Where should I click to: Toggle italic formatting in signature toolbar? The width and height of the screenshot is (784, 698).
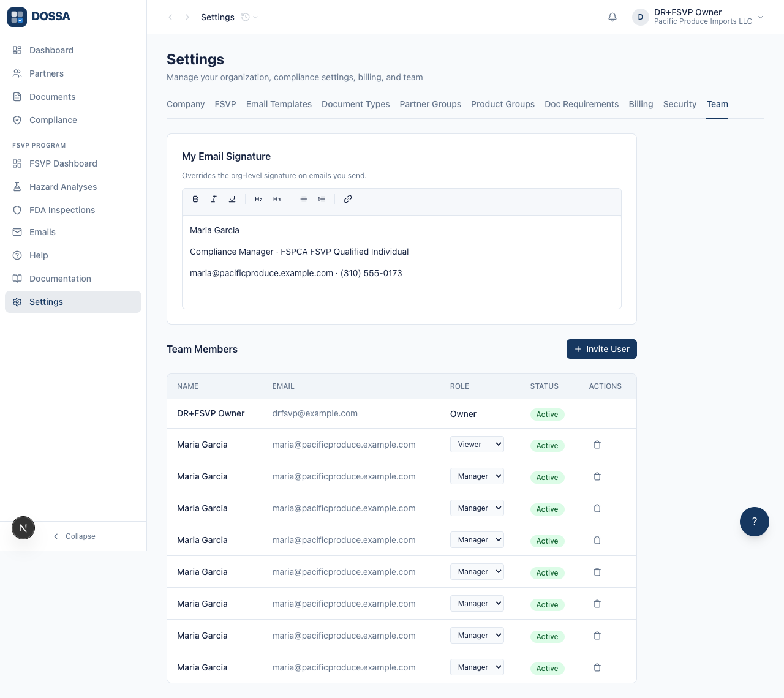coord(214,199)
